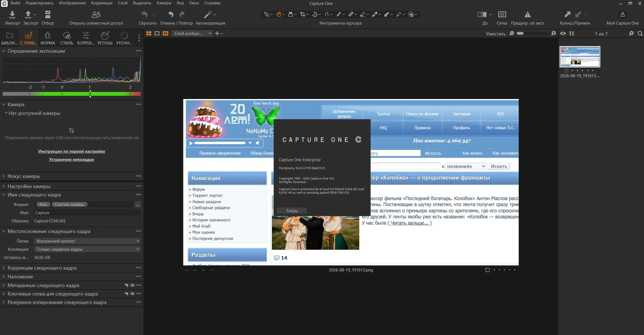644x335 pixels.
Task: Click the redo (Повтор) arrow
Action: click(x=182, y=14)
